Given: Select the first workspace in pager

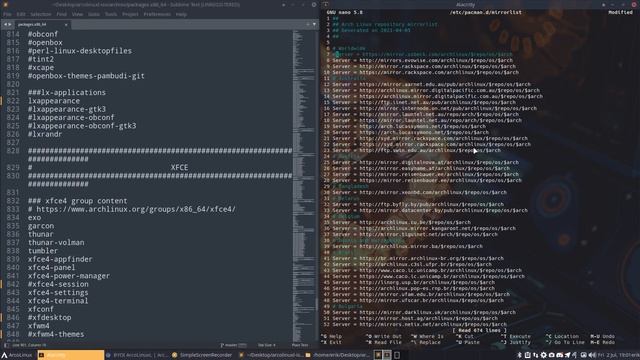Looking at the screenshot, I should (378, 355).
